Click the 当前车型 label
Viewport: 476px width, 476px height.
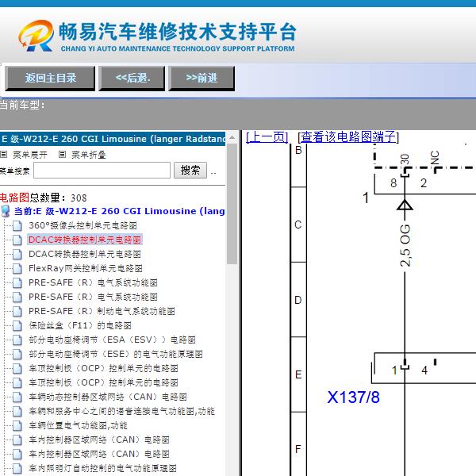[22, 106]
